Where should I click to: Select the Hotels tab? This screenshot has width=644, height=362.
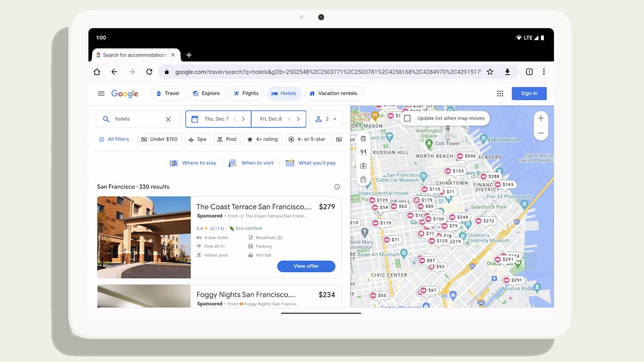point(284,94)
